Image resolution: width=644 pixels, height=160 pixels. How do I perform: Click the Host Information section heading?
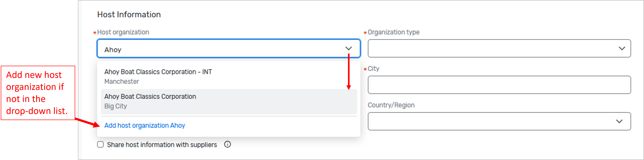(x=129, y=14)
